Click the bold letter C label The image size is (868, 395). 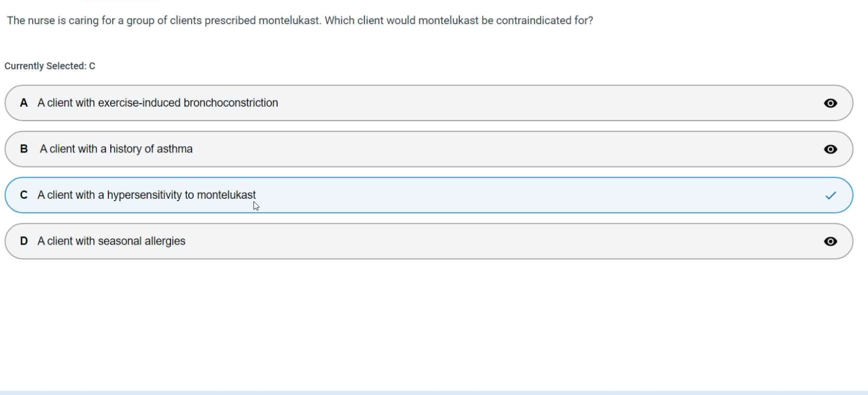click(x=24, y=195)
